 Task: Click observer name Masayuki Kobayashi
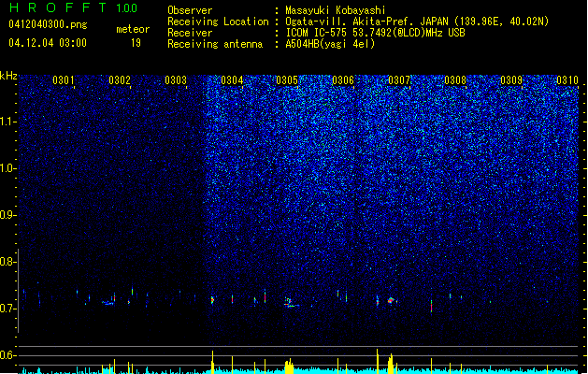(x=336, y=10)
